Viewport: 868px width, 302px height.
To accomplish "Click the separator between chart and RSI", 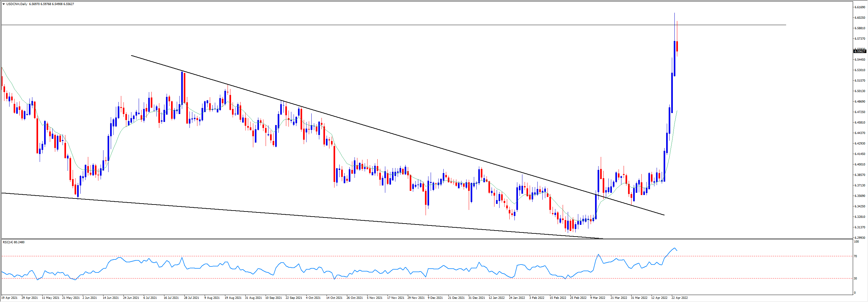I will point(404,239).
